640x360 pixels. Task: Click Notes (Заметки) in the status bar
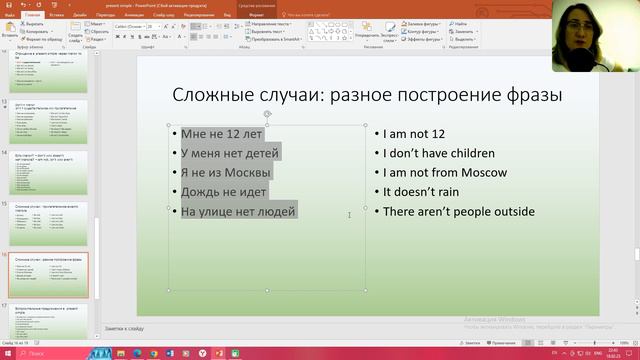click(x=470, y=343)
